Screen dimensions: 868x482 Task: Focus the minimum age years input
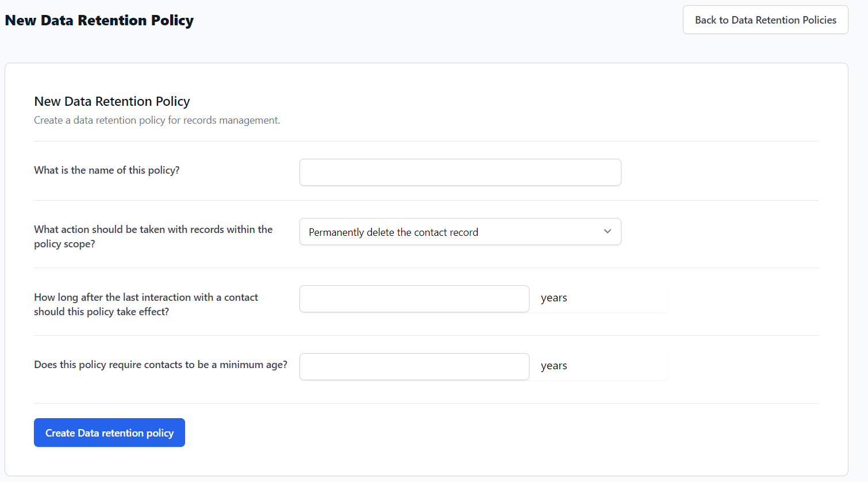tap(414, 367)
